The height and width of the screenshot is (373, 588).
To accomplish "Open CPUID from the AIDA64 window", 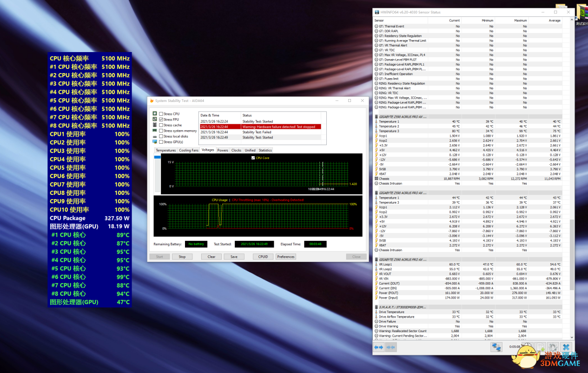I will pos(263,257).
